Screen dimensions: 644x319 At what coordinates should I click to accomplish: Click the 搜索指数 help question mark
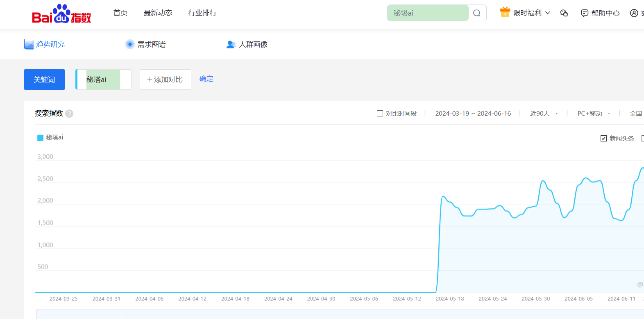click(x=69, y=114)
